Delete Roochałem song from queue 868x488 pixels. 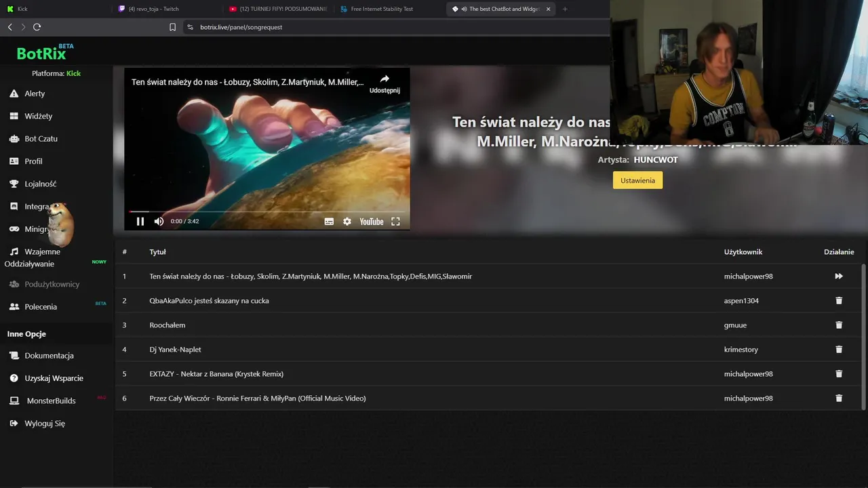tap(839, 325)
